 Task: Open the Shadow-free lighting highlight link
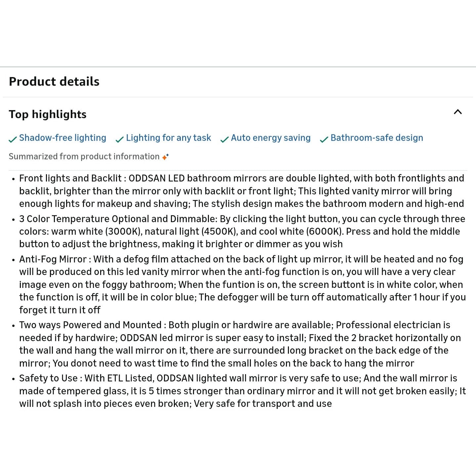coord(62,138)
